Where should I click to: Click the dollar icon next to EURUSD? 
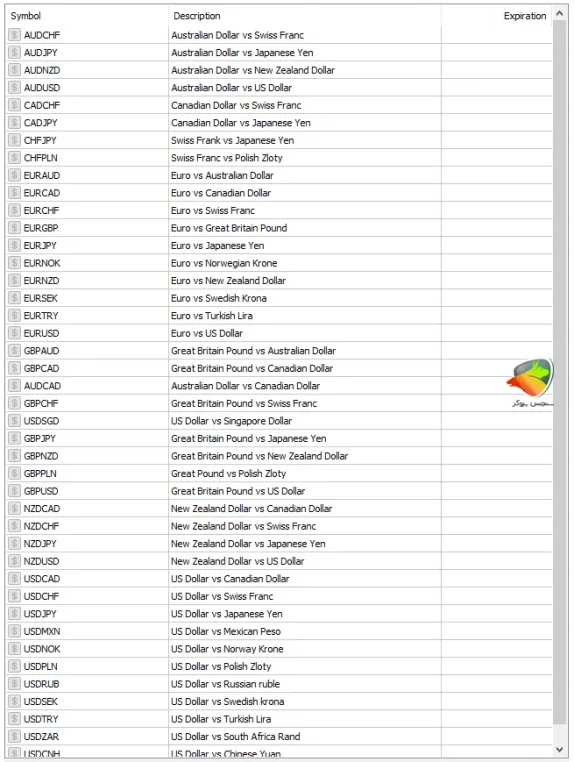[15, 333]
